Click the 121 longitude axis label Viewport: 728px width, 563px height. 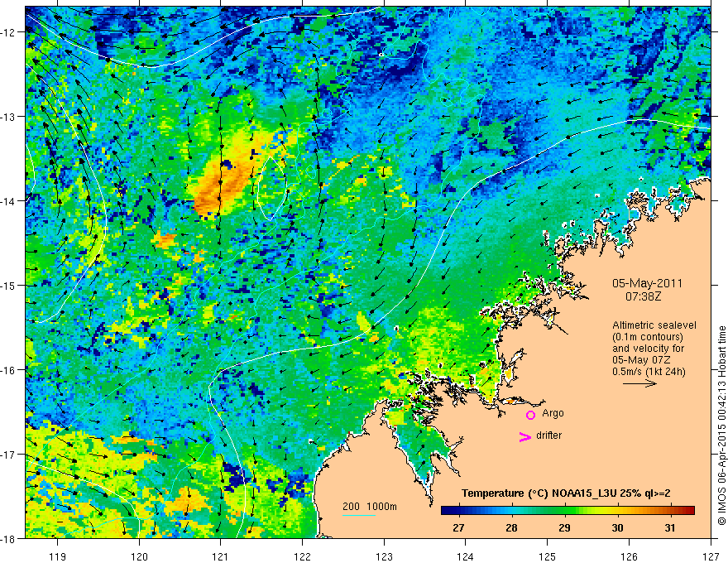(220, 556)
